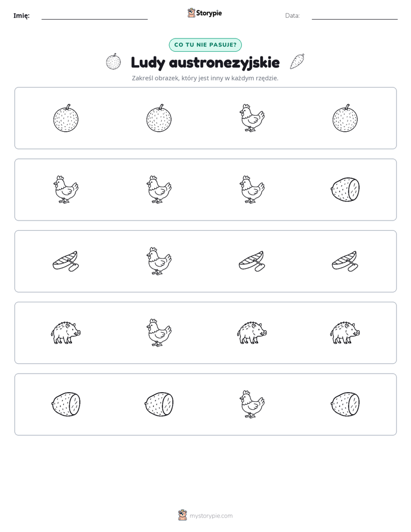Select the last canoe in the third row
This screenshot has width=411, height=532.
pos(345,261)
